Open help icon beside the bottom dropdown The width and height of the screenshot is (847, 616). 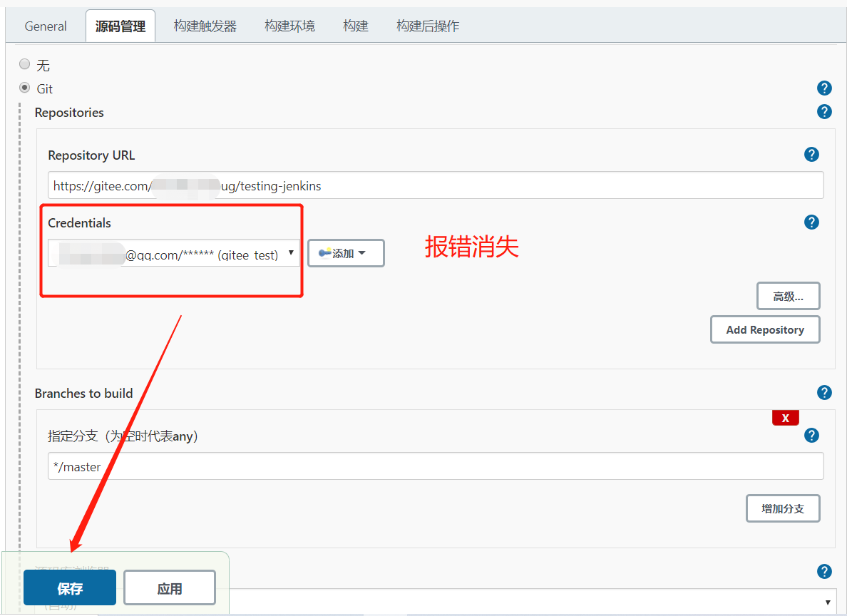[x=823, y=571]
